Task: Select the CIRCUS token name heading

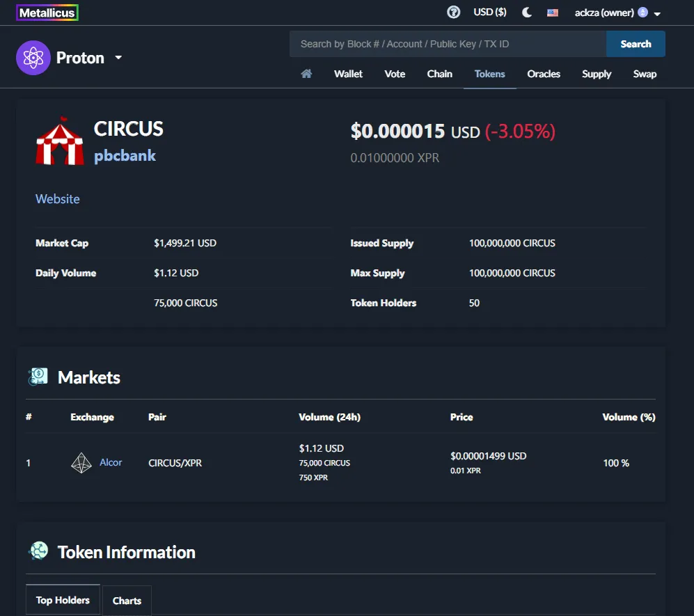Action: coord(128,129)
